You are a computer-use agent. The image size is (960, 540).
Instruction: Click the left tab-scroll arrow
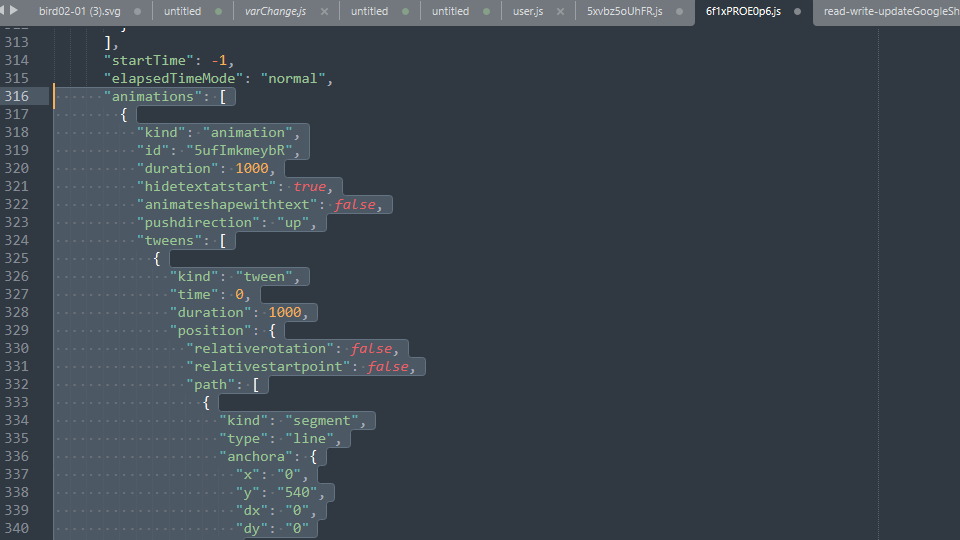(3, 10)
